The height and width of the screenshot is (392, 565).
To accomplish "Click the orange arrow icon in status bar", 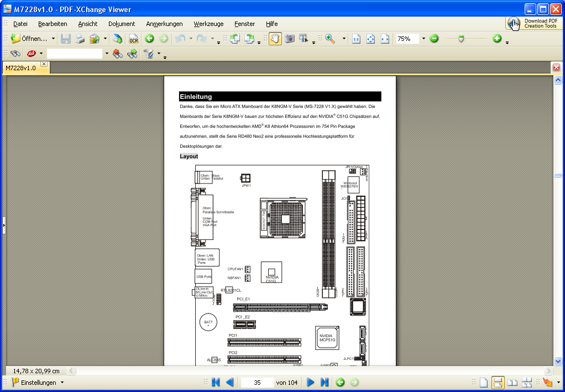I will coord(547,383).
